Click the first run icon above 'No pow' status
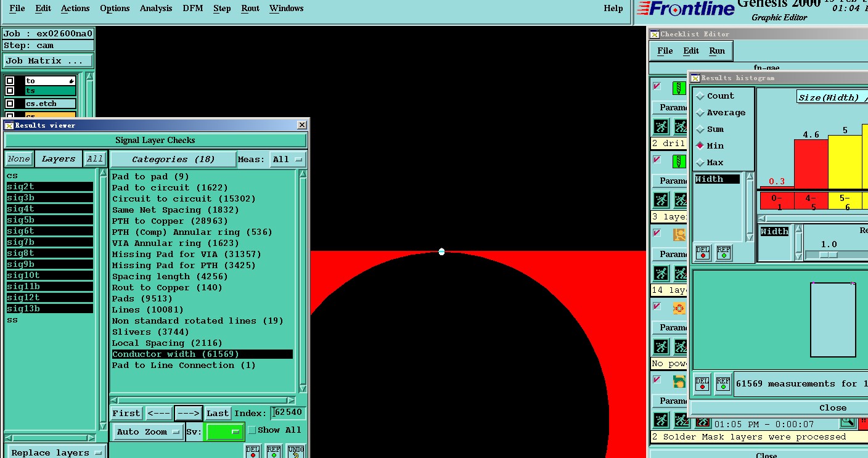Image resolution: width=868 pixels, height=458 pixels. (x=661, y=347)
